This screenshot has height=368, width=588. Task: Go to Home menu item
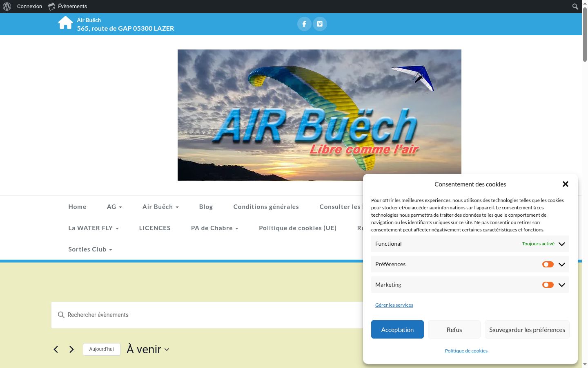(77, 207)
